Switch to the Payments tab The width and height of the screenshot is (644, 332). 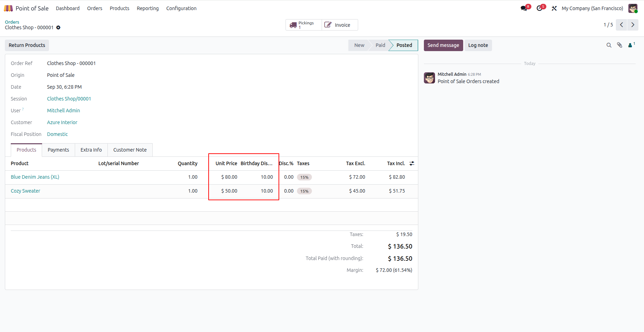point(58,150)
